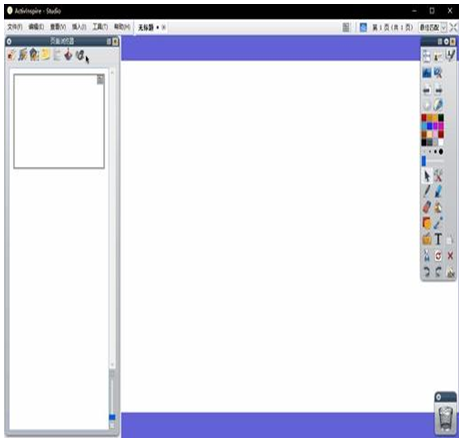Open the Express Poll magnifier icon

point(438,72)
